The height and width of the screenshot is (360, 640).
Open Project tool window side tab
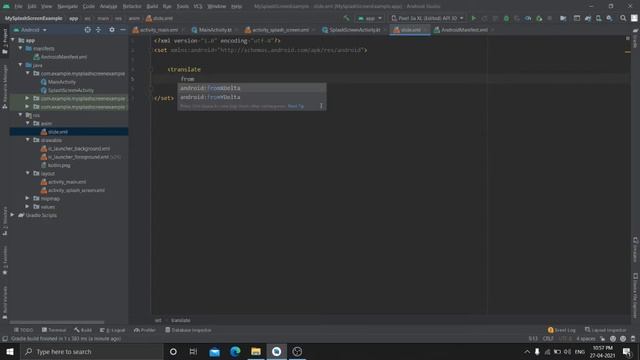point(4,41)
